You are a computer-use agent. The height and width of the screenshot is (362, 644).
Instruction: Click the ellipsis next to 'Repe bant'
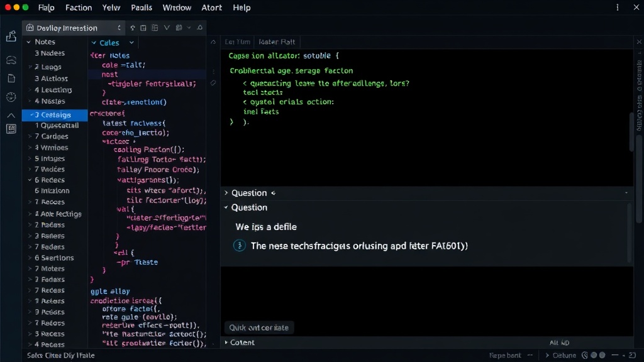[x=530, y=356]
